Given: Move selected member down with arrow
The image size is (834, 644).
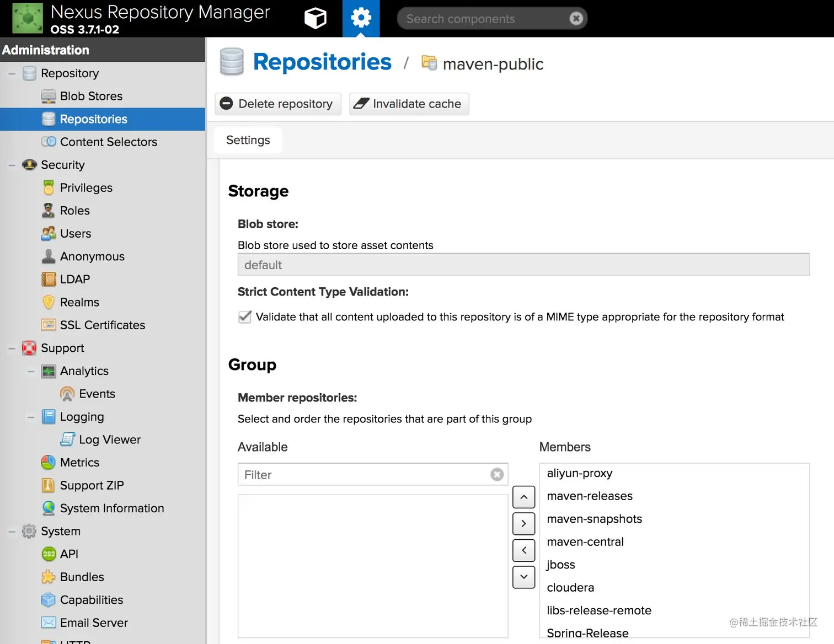Looking at the screenshot, I should point(523,577).
